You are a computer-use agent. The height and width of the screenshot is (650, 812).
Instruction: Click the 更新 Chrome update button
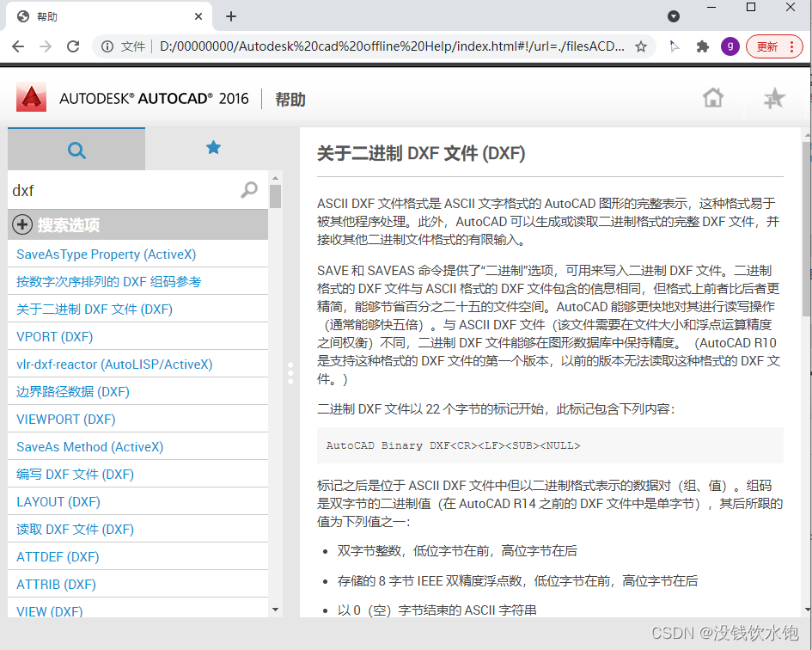(x=774, y=46)
